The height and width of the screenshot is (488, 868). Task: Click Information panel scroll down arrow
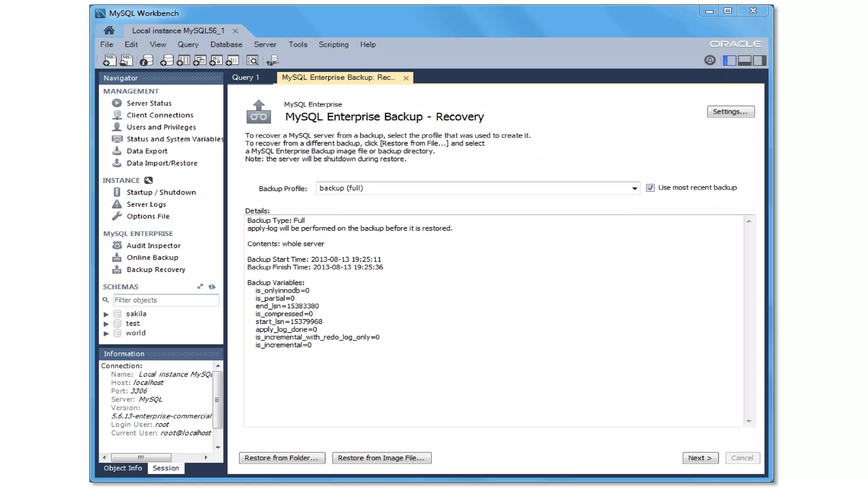[x=218, y=447]
